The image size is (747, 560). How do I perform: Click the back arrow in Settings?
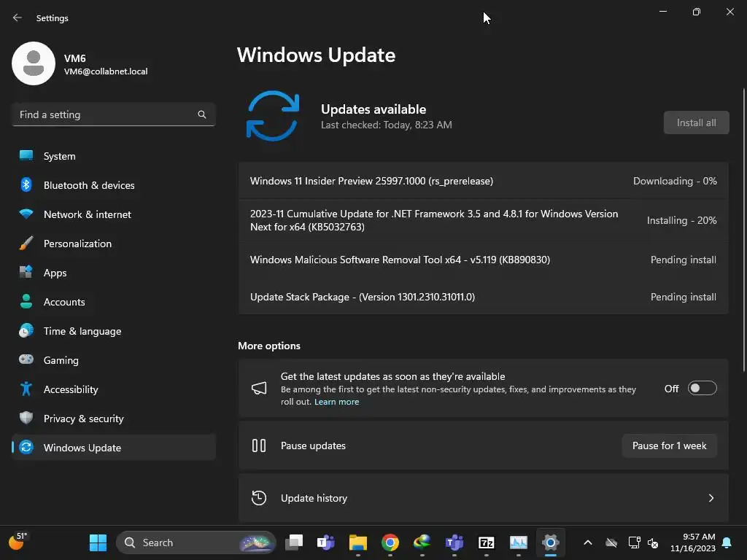tap(18, 17)
